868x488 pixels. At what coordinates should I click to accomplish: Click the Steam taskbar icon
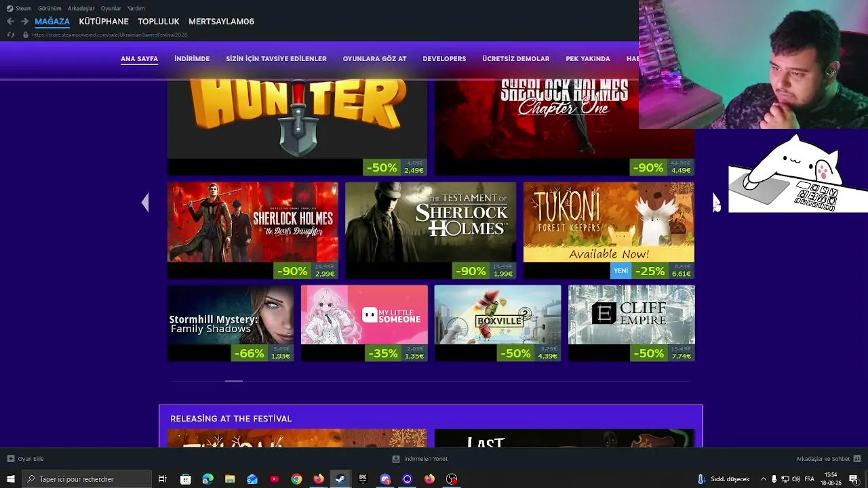tap(340, 479)
